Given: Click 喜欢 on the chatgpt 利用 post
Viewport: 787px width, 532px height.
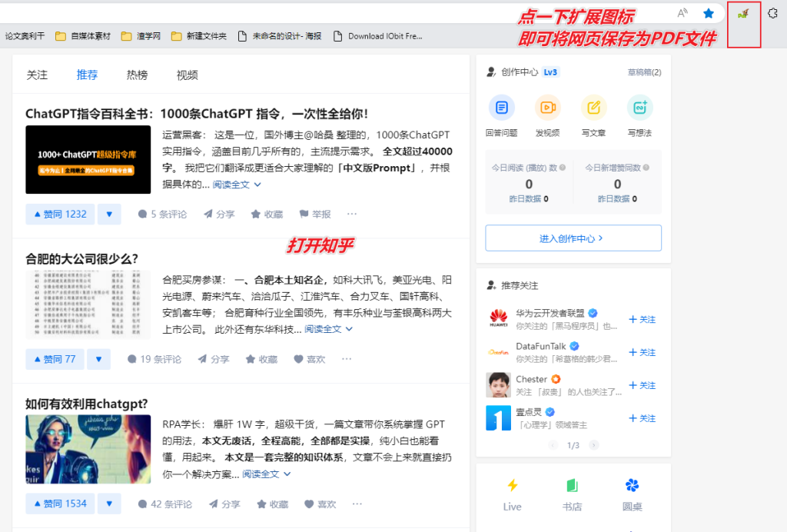Looking at the screenshot, I should (320, 504).
